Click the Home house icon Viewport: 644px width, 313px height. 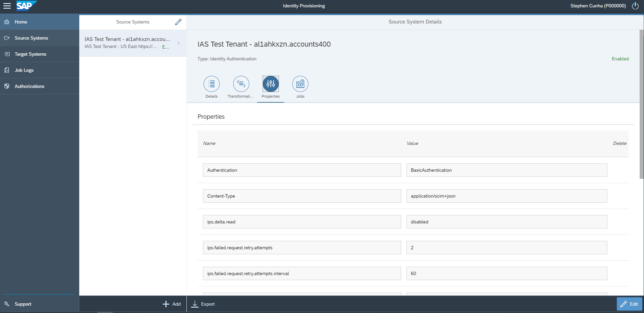[7, 22]
